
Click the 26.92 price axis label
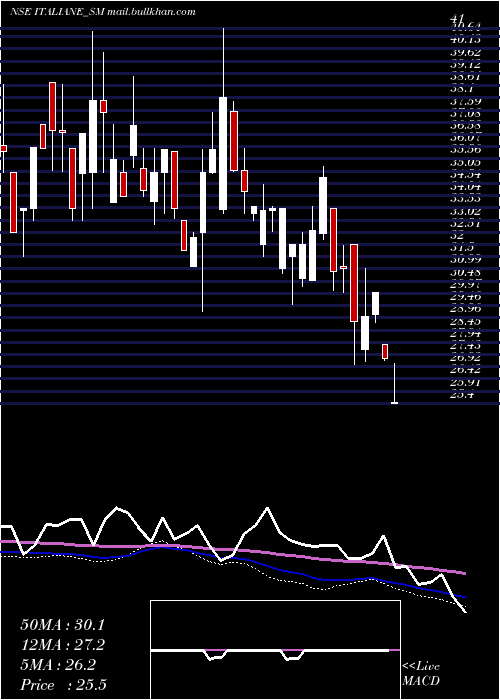pyautogui.click(x=466, y=358)
